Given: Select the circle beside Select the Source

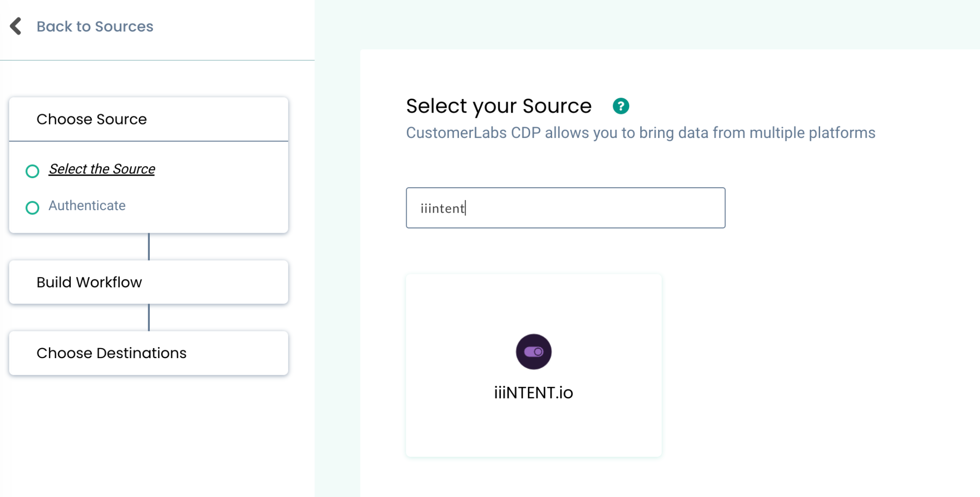Looking at the screenshot, I should coord(32,171).
